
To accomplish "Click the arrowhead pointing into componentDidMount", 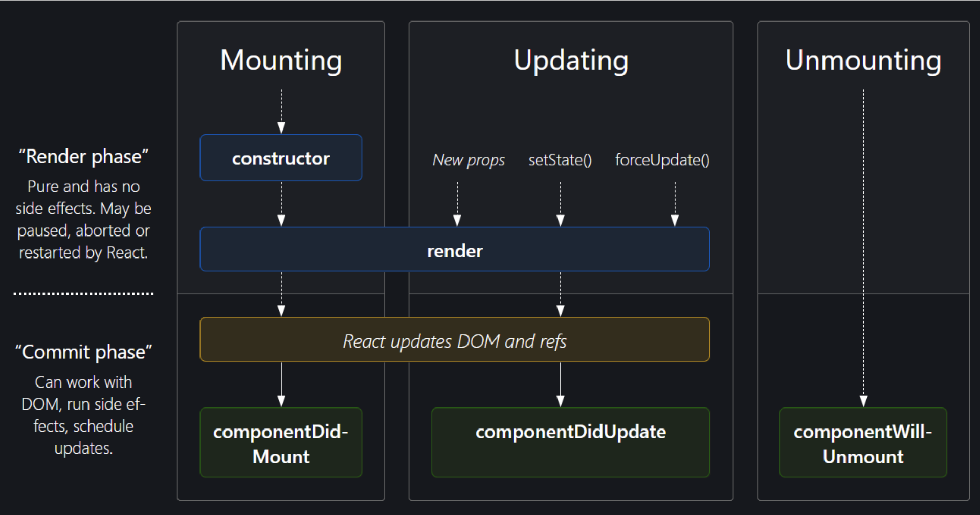I will click(281, 401).
